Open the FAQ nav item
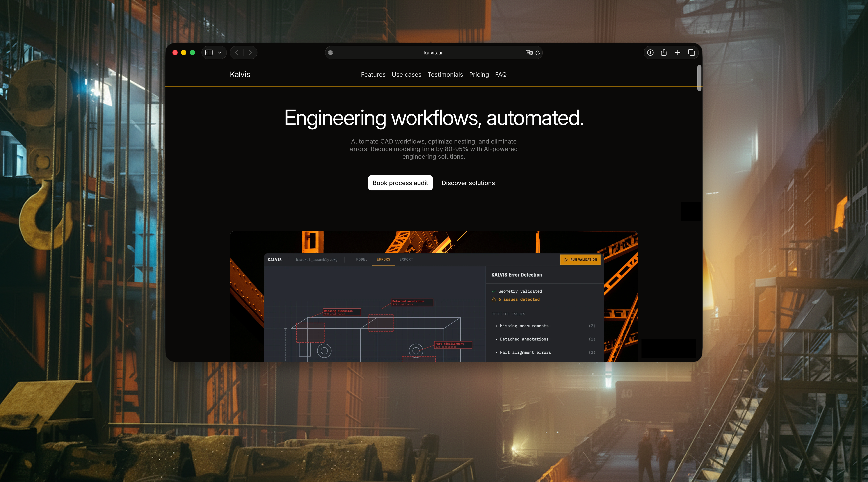The image size is (868, 482). [501, 75]
